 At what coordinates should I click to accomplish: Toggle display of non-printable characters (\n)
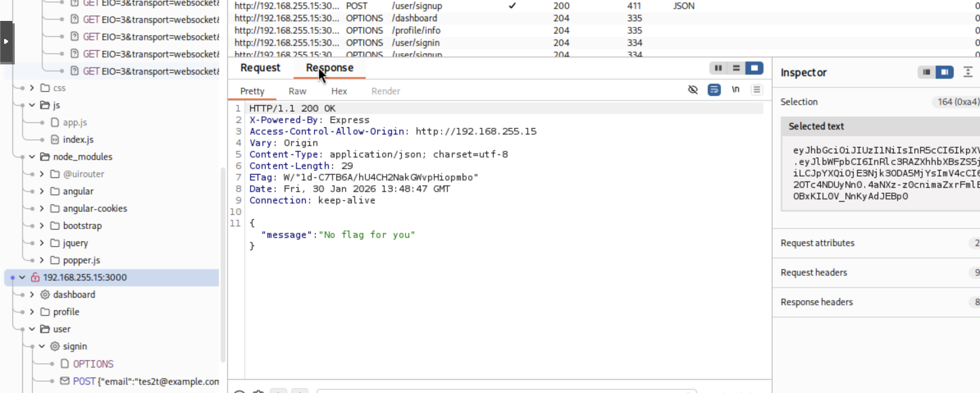(x=736, y=89)
